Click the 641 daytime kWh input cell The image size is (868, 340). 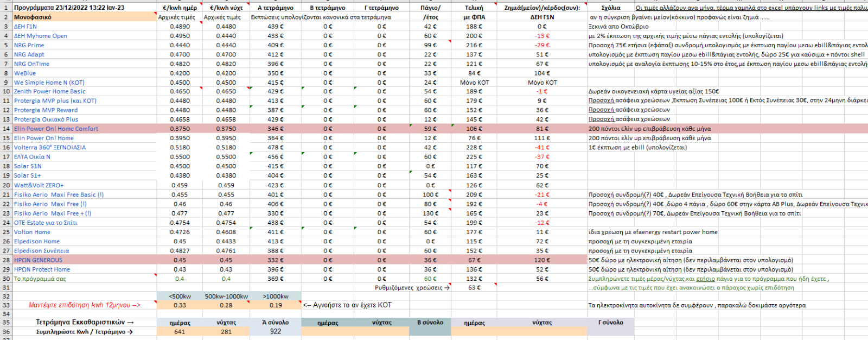click(180, 331)
